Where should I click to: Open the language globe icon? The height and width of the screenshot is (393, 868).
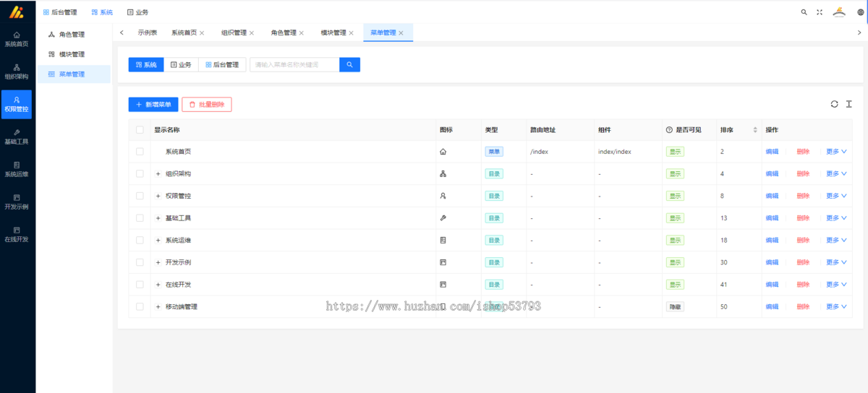860,12
